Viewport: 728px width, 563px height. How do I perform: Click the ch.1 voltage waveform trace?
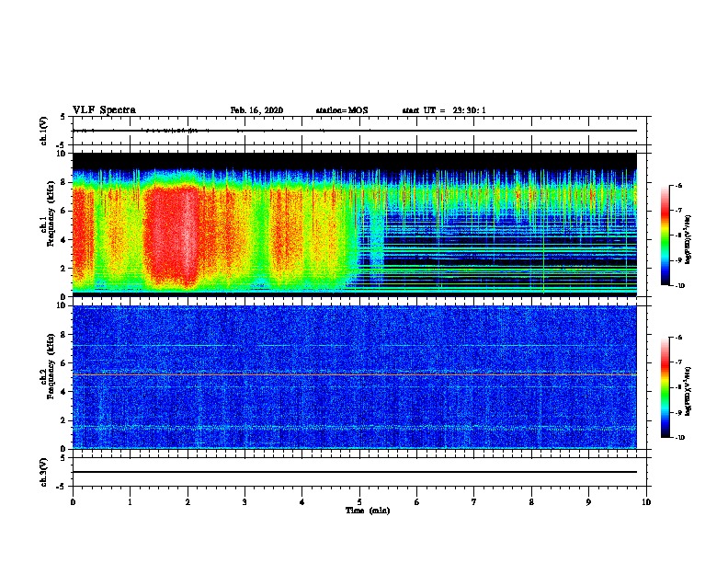[355, 131]
